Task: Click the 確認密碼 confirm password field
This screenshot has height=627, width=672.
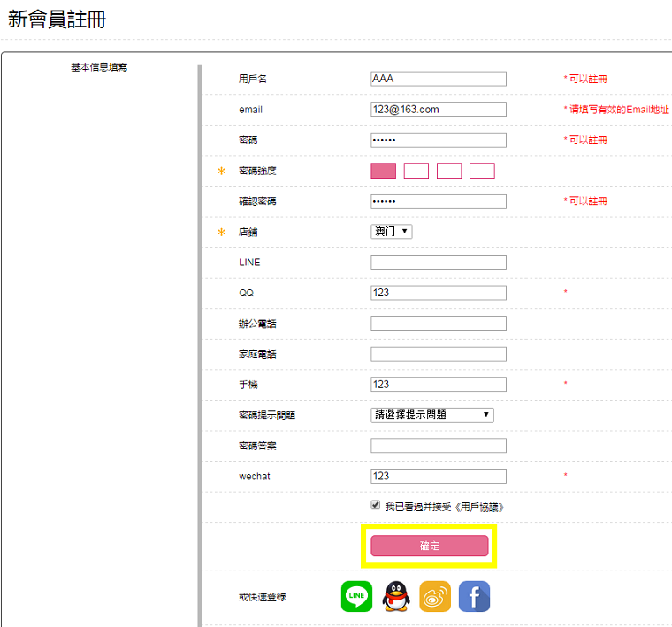Action: click(439, 201)
